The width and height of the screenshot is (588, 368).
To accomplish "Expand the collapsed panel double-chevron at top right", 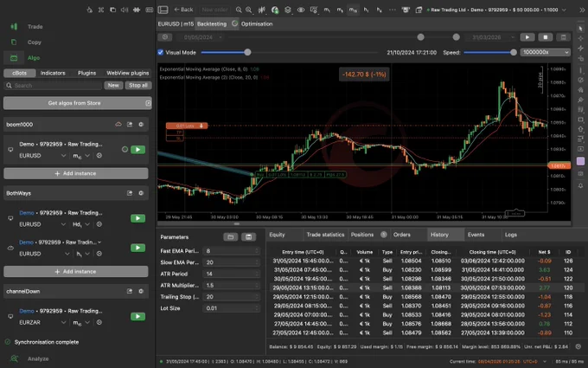I will coord(582,10).
